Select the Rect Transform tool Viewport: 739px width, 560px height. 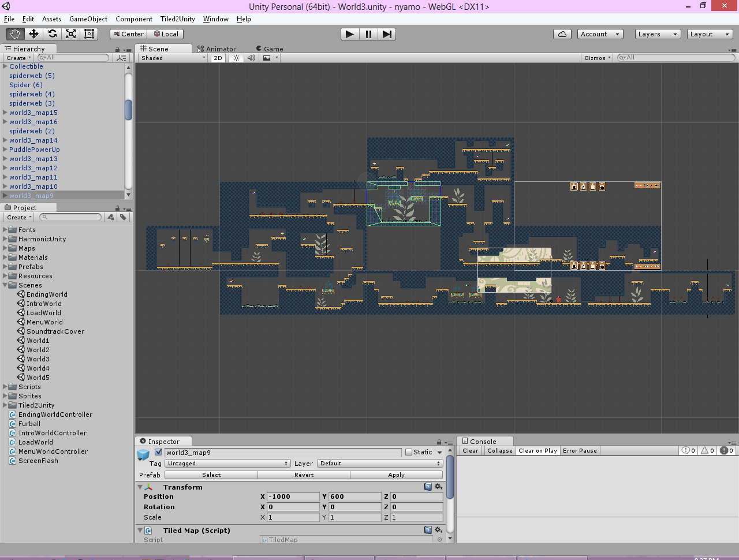pos(89,34)
